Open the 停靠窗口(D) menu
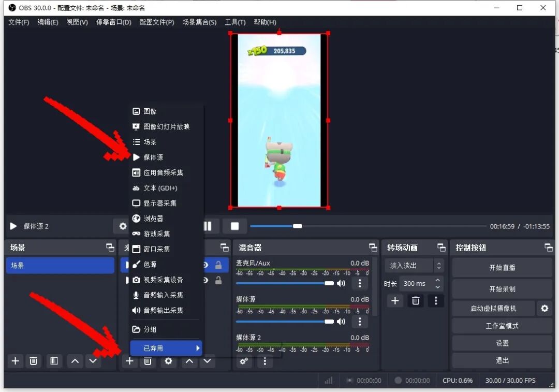This screenshot has width=559, height=392. click(x=114, y=22)
